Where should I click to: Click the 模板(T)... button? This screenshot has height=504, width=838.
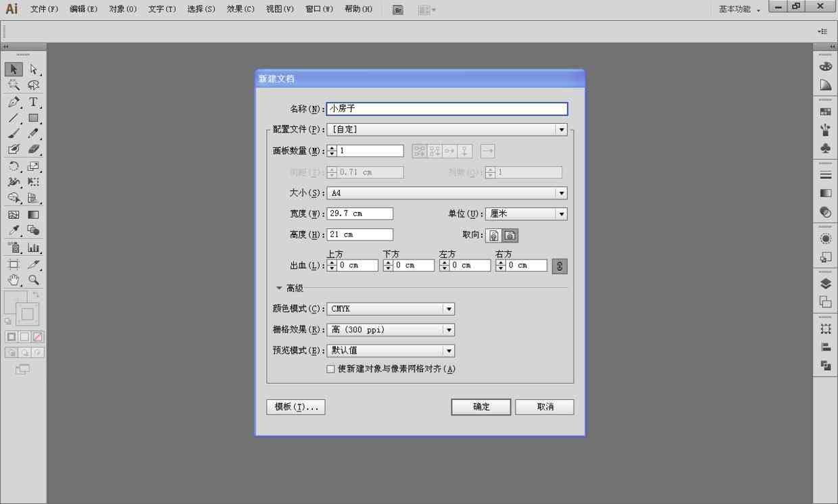[x=296, y=407]
